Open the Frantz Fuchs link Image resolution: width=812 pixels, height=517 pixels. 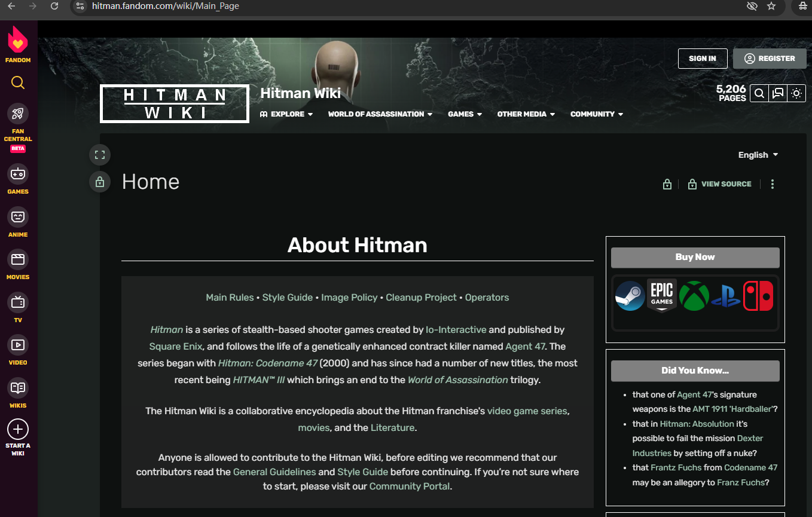click(x=676, y=467)
